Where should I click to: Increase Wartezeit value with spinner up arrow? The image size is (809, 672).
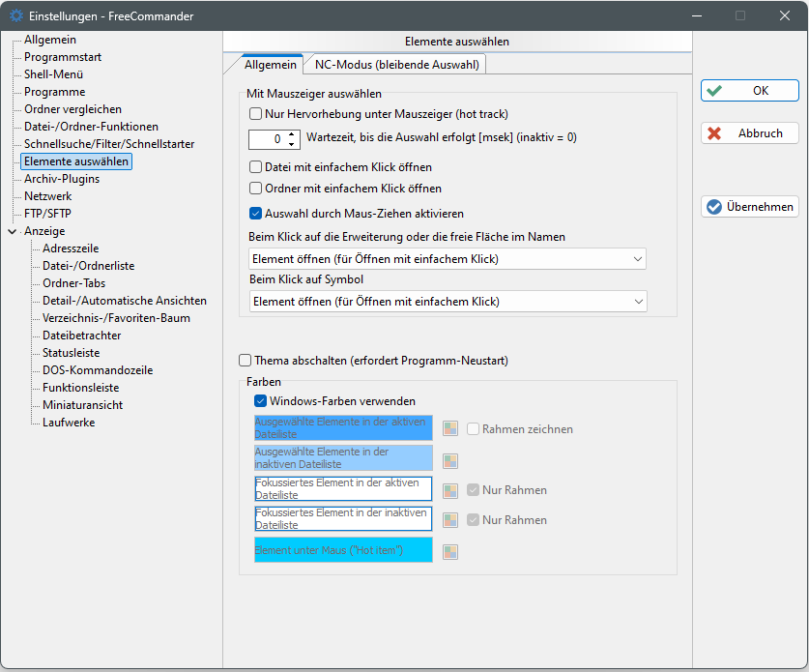[294, 134]
